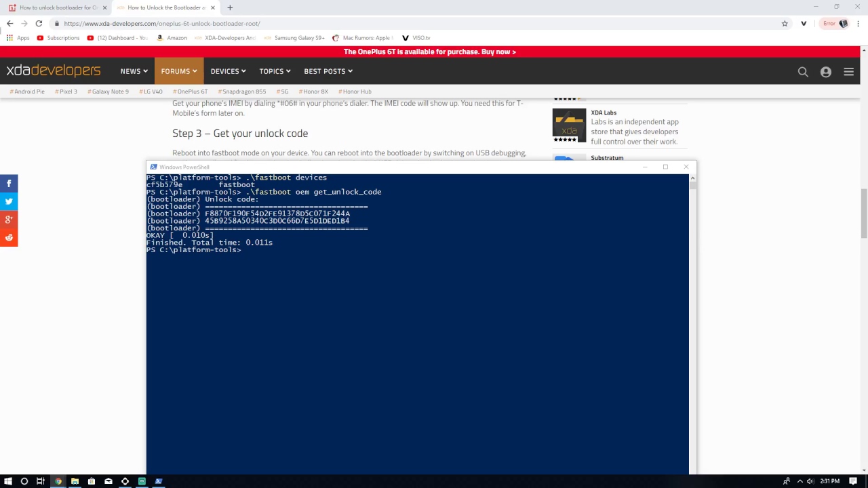This screenshot has height=488, width=868.
Task: Open the #LG V40 tag
Action: tap(151, 91)
